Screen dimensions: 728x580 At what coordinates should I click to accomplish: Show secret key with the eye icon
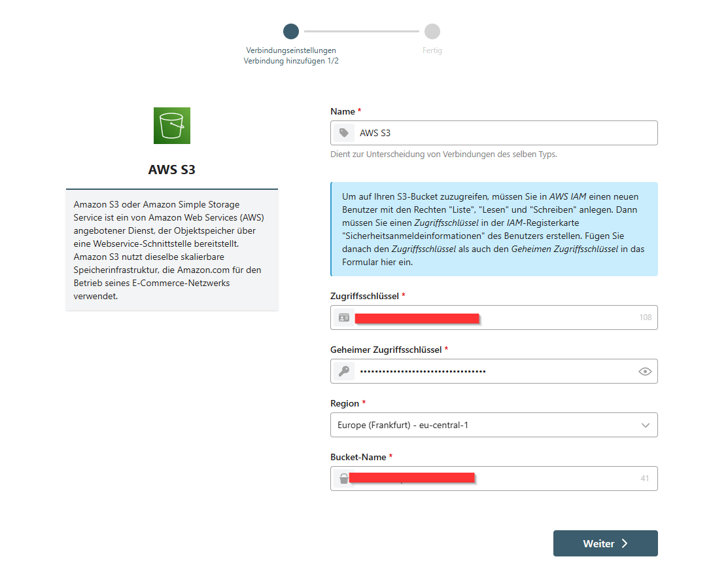pyautogui.click(x=645, y=371)
